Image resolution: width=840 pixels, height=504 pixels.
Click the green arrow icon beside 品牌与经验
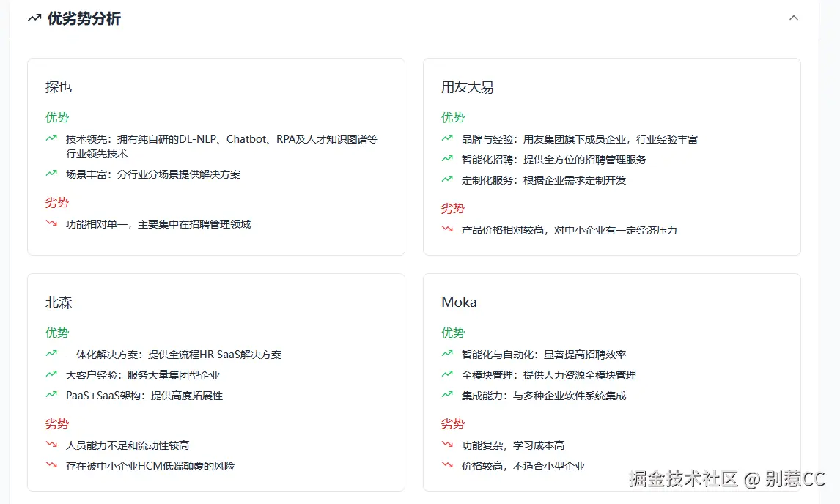click(447, 138)
